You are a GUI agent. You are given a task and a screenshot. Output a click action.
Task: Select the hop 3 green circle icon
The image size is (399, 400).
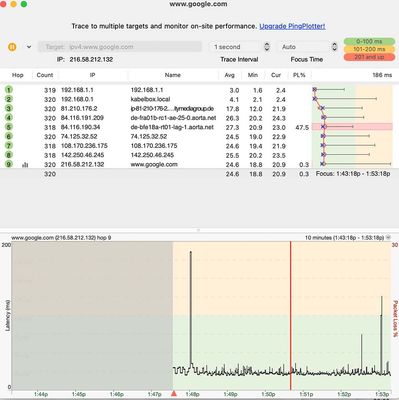pyautogui.click(x=9, y=108)
